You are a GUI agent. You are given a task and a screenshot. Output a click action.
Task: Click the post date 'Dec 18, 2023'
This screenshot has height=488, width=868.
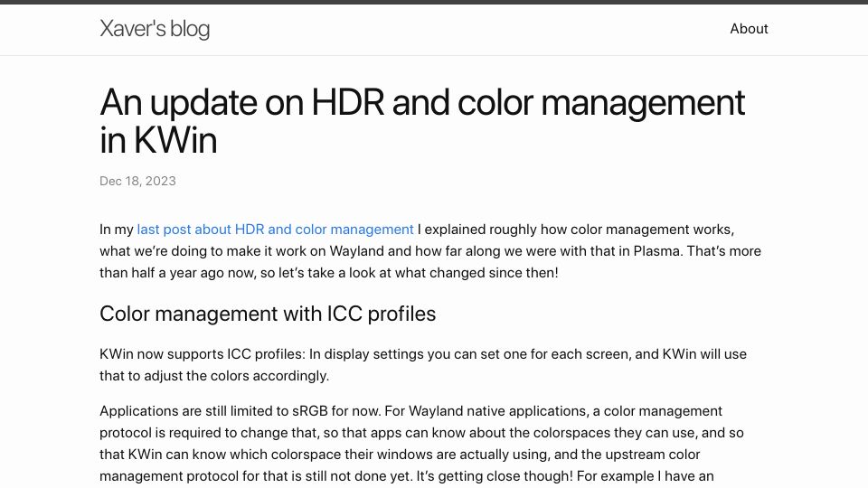[137, 181]
